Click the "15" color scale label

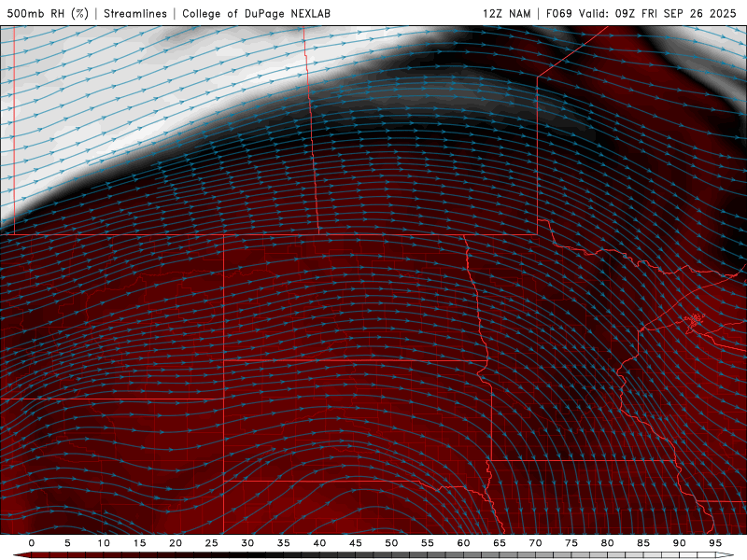(139, 543)
